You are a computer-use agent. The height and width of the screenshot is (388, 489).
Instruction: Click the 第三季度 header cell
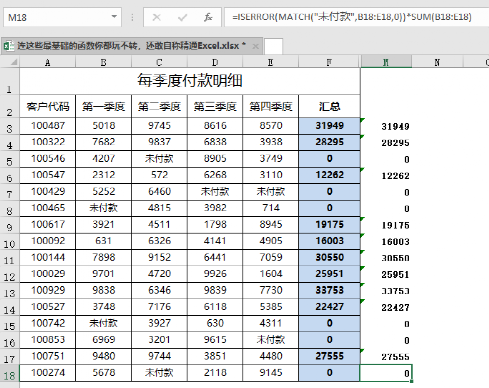(x=215, y=106)
